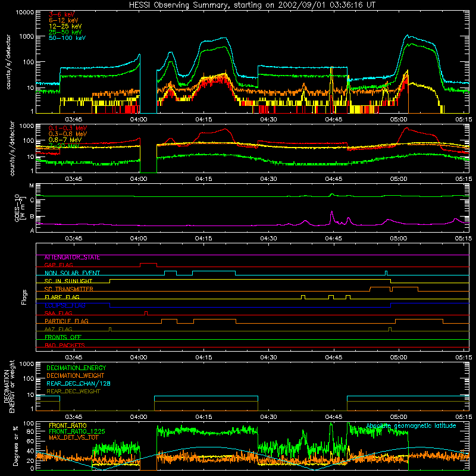Click the 04:45 tick under the GOES panel

pyautogui.click(x=334, y=239)
